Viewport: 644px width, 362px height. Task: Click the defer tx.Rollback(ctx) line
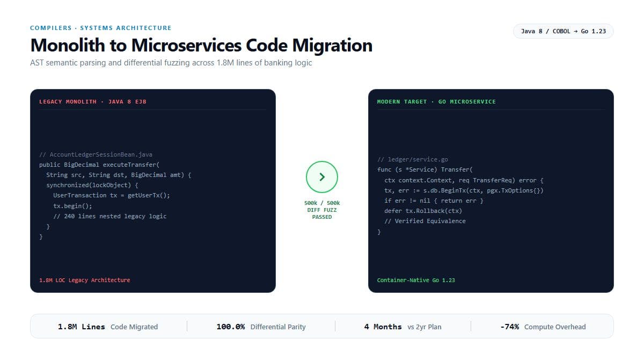[x=423, y=211]
